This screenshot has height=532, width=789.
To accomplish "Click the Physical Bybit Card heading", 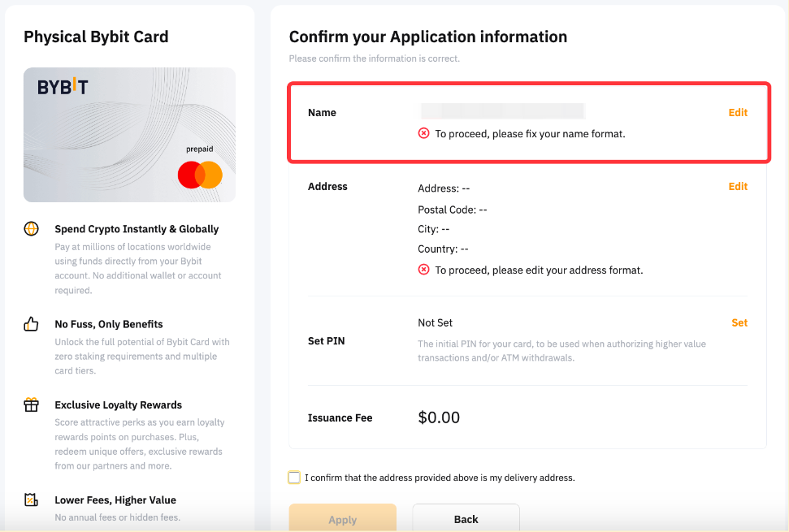I will coord(96,37).
